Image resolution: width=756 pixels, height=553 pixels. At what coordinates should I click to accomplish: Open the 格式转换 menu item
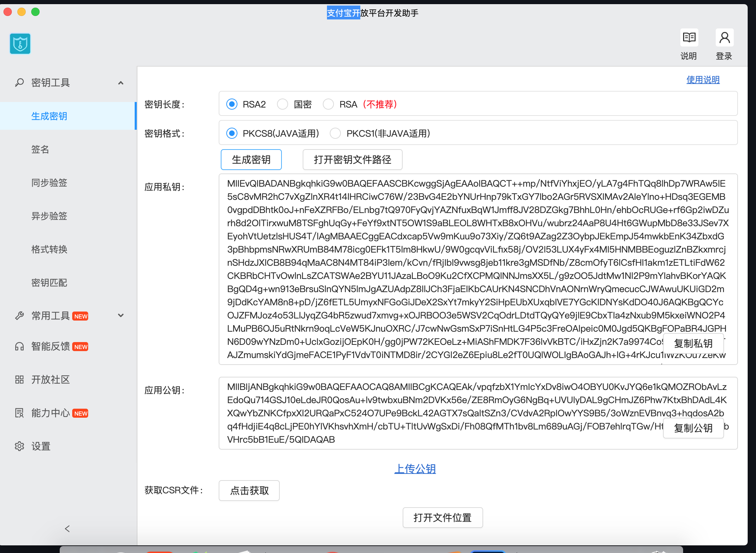pos(49,249)
